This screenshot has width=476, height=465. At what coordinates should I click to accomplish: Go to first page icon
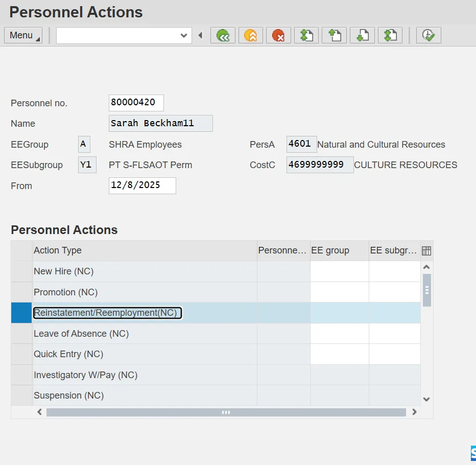click(x=306, y=35)
